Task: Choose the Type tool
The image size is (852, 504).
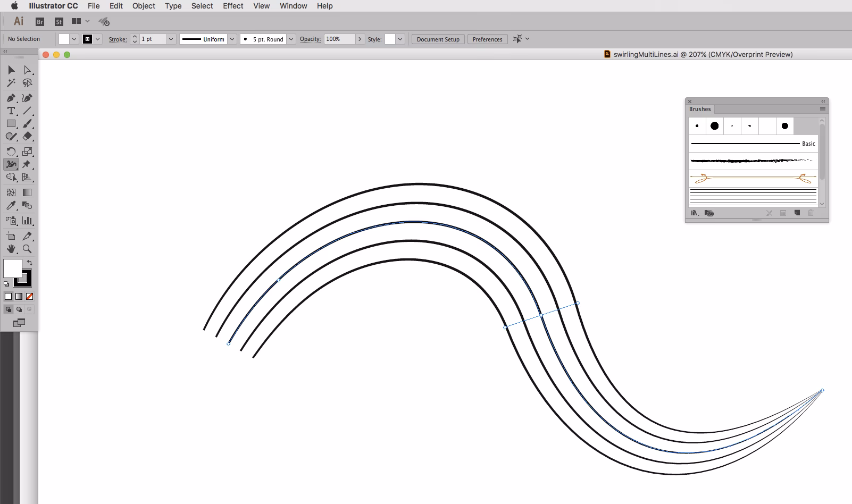Action: (x=11, y=111)
